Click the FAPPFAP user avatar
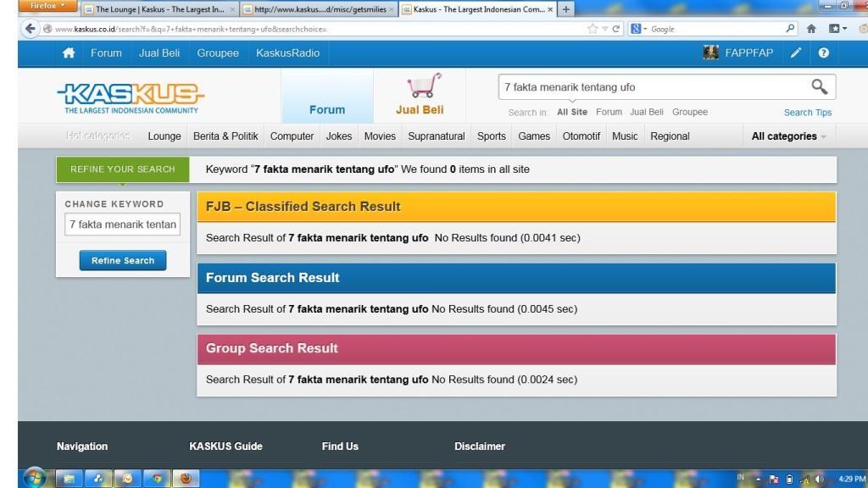This screenshot has height=488, width=868. pos(711,53)
